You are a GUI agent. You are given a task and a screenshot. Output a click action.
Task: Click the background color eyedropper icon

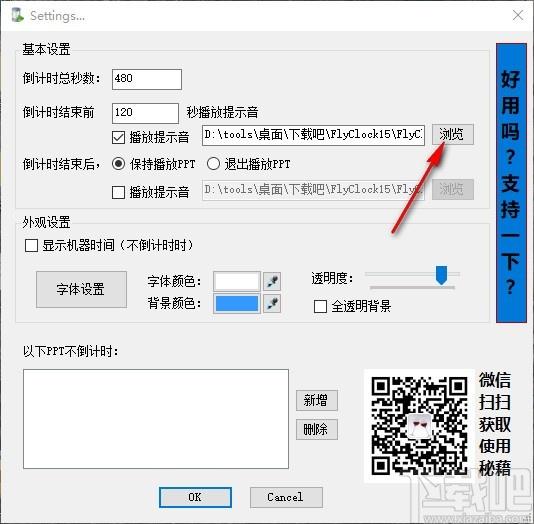coord(272,303)
